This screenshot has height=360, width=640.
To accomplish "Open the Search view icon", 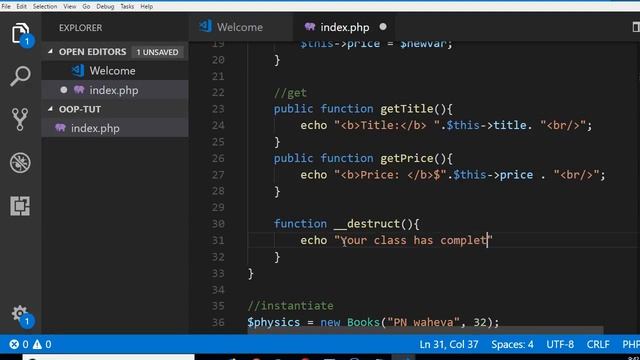I will pyautogui.click(x=20, y=76).
